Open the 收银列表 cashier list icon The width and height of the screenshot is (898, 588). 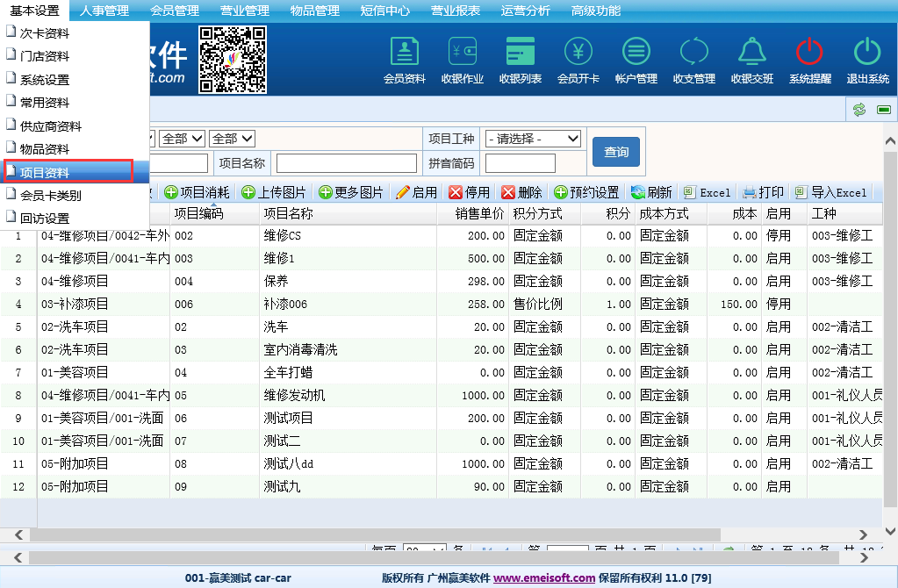(x=520, y=59)
